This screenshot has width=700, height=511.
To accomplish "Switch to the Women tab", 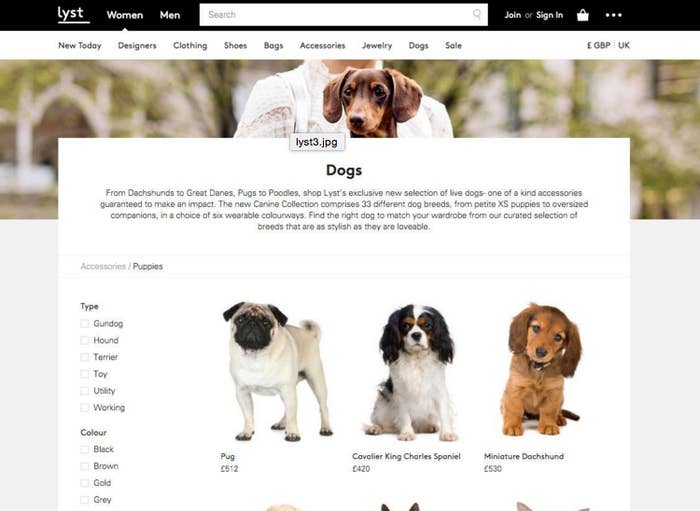I will [125, 15].
